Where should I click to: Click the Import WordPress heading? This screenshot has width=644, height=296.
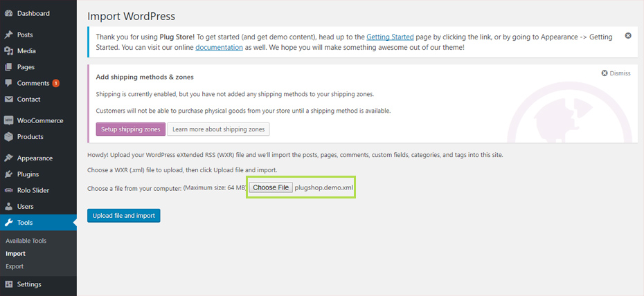click(132, 17)
